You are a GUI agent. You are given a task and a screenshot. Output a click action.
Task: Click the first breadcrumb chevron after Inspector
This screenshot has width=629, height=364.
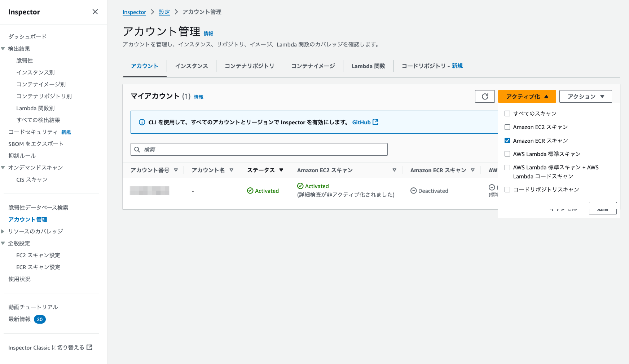[153, 12]
